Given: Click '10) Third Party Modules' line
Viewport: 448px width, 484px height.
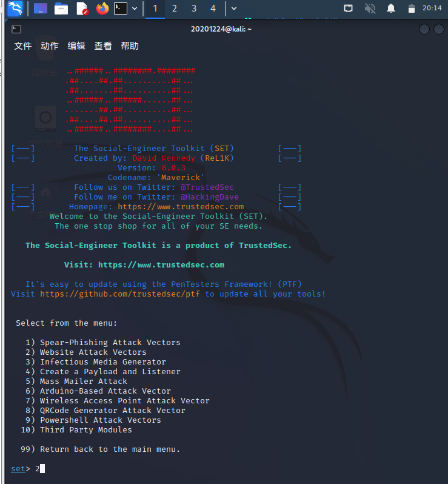Looking at the screenshot, I should click(x=76, y=430).
